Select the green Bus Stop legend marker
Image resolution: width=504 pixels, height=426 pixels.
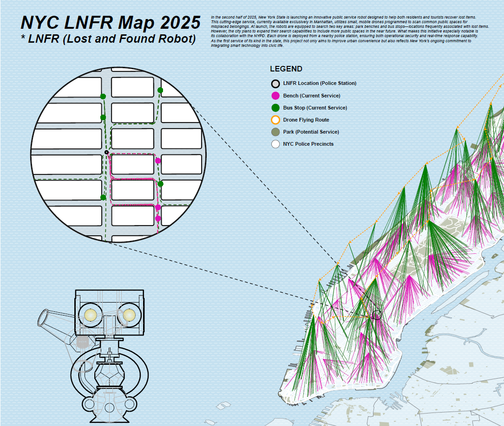coord(275,108)
